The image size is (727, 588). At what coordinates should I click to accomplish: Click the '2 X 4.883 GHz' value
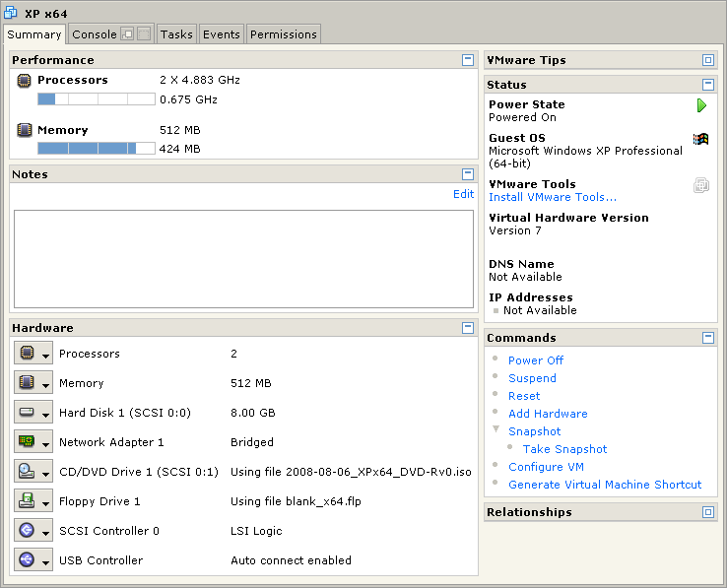[200, 80]
